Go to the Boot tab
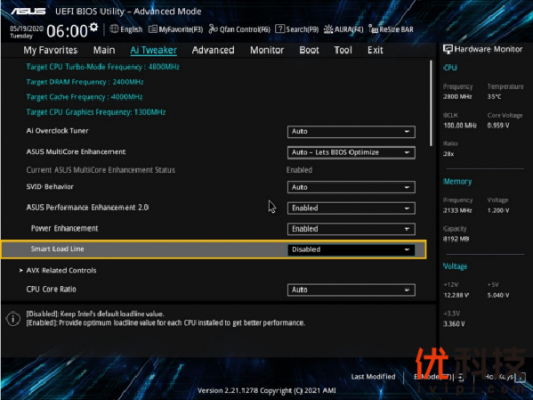Viewport: 533px width, 400px height. [x=309, y=50]
